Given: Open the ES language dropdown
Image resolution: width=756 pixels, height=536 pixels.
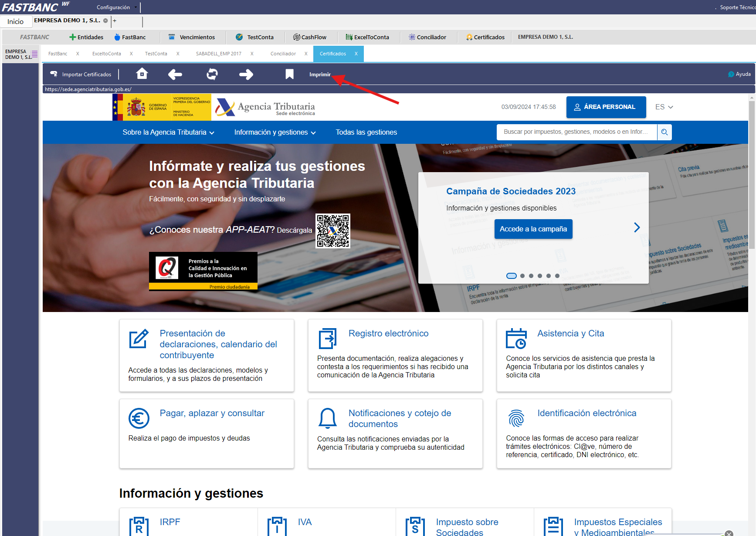Looking at the screenshot, I should click(664, 107).
